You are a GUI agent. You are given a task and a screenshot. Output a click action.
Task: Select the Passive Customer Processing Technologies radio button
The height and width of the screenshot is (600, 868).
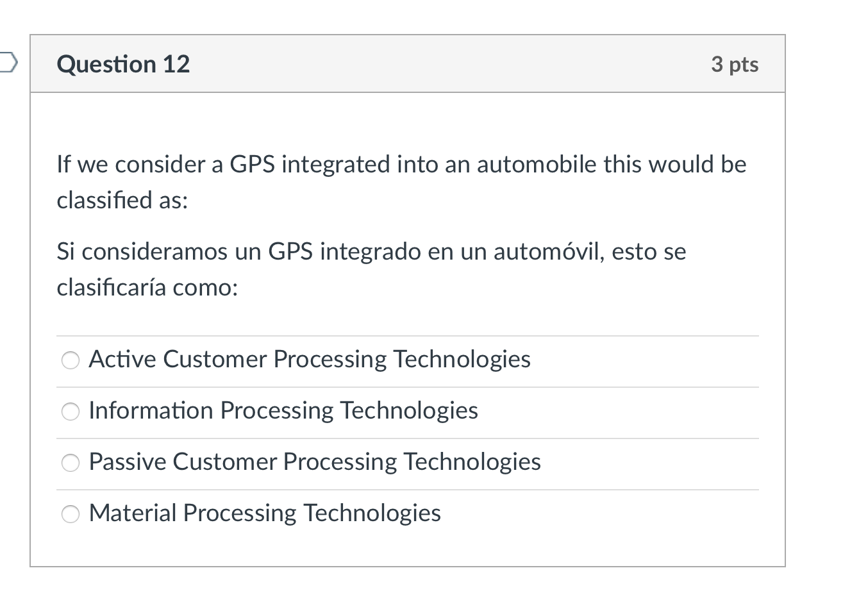71,462
